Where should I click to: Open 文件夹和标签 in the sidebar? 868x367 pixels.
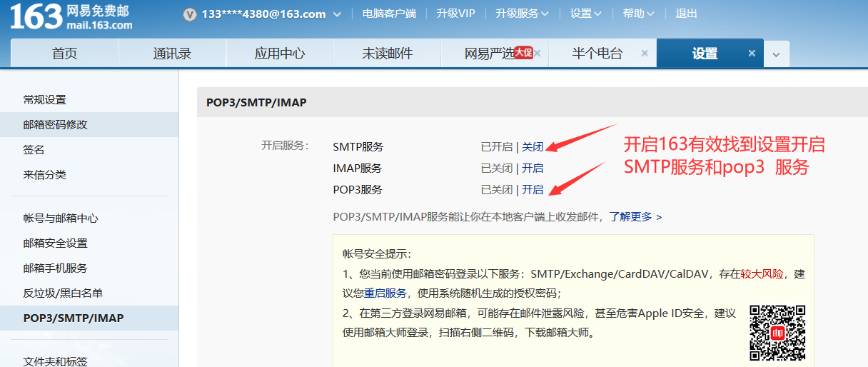(x=55, y=361)
